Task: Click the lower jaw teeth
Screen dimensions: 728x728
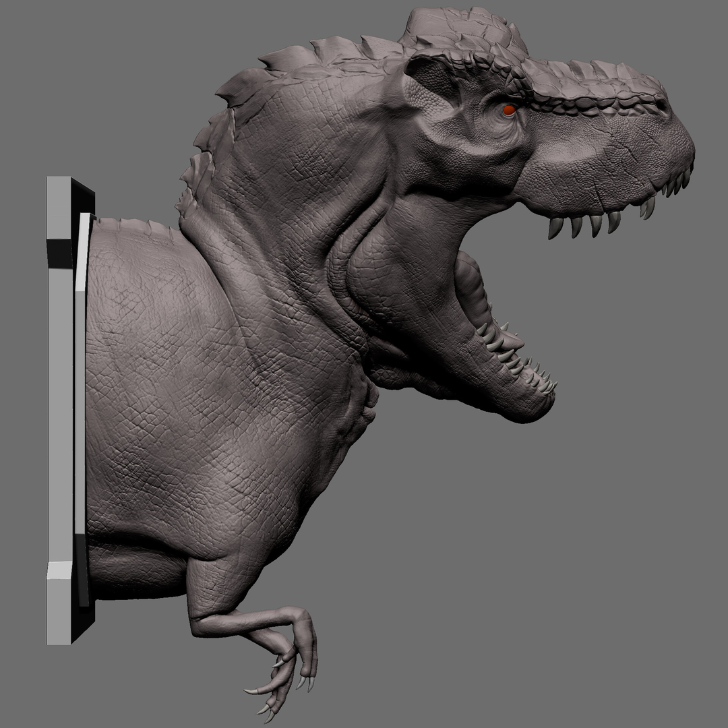Action: click(x=516, y=353)
